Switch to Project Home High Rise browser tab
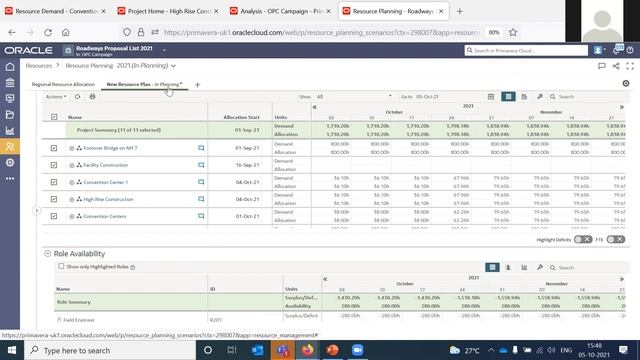Image resolution: width=640 pixels, height=360 pixels. tap(168, 11)
